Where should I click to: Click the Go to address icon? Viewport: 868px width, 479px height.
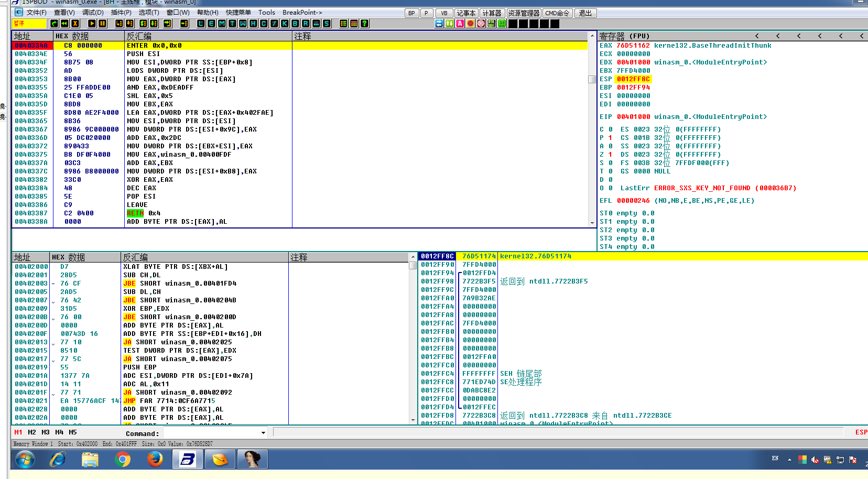(x=184, y=24)
